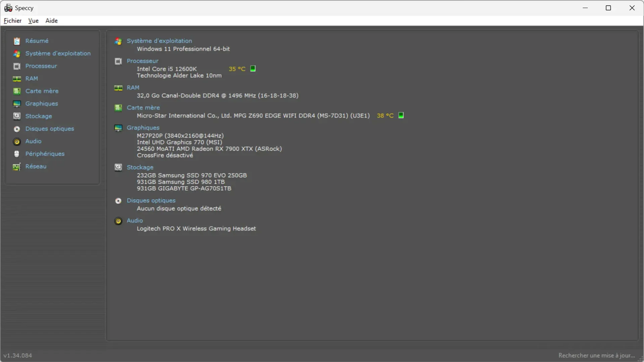The width and height of the screenshot is (644, 362).
Task: Click 931GB Samsung SSD 980 1TB line
Action: click(x=180, y=182)
